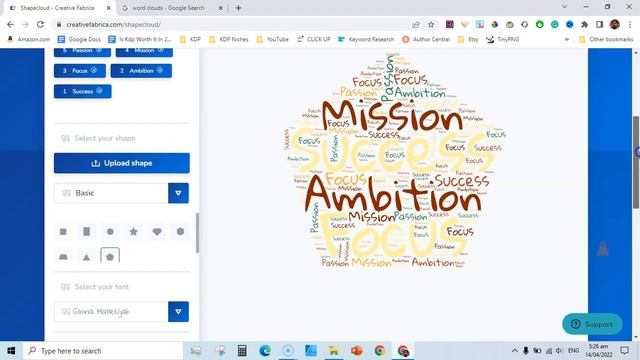Select the square shape icon
This screenshot has width=640, height=360.
pos(63,232)
